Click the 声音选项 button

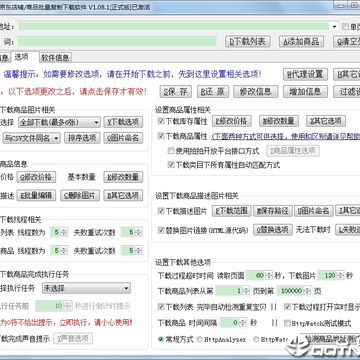point(73,339)
